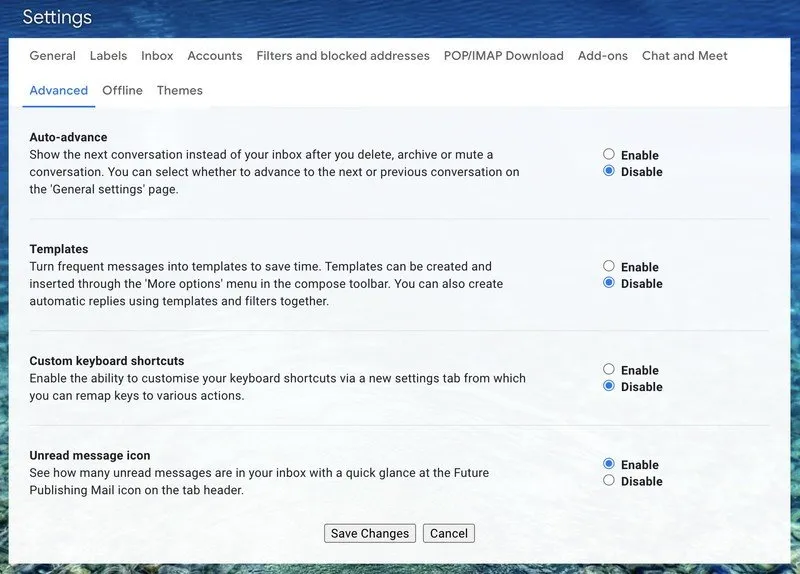Viewport: 800px width, 574px height.
Task: Switch to the Labels tab
Action: click(x=108, y=56)
